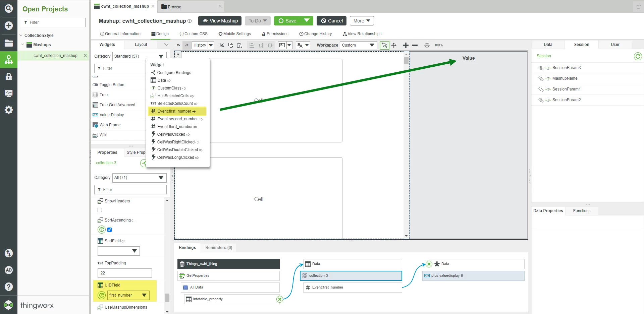This screenshot has width=644, height=314.
Task: Uncheck the SortAscending checkbox
Action: [109, 230]
